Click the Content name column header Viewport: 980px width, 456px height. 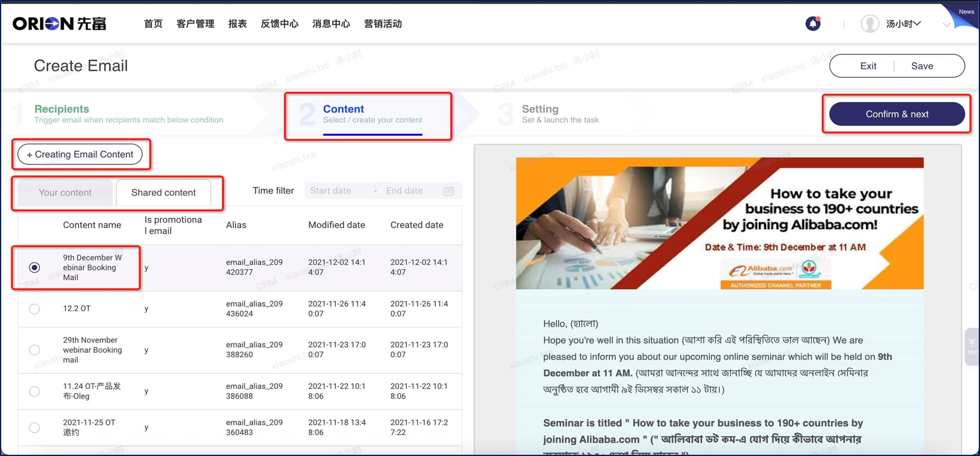coord(92,225)
